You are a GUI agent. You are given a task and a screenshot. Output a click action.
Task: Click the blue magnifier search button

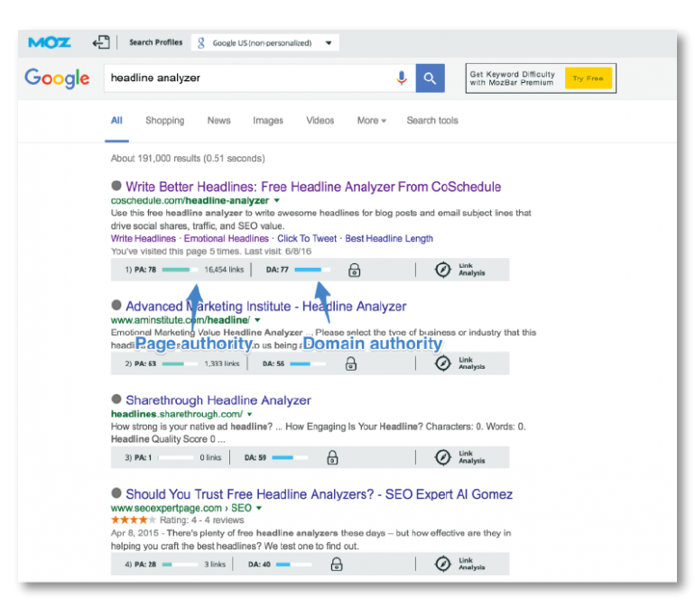point(430,78)
